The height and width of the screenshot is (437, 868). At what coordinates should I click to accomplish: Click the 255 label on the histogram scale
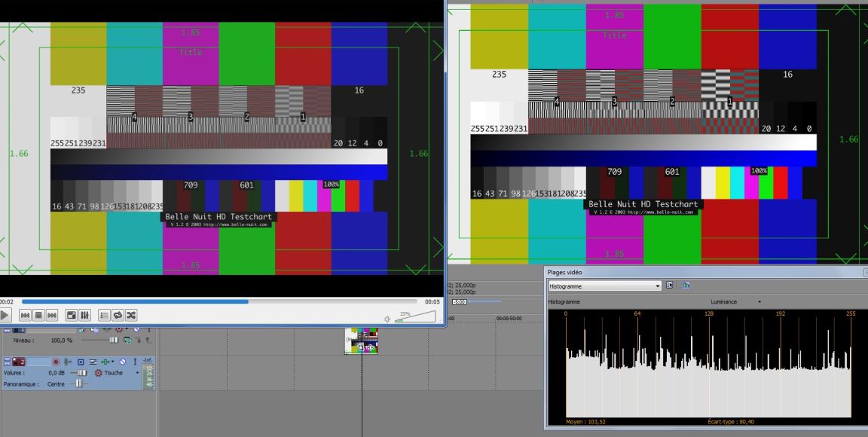[851, 313]
